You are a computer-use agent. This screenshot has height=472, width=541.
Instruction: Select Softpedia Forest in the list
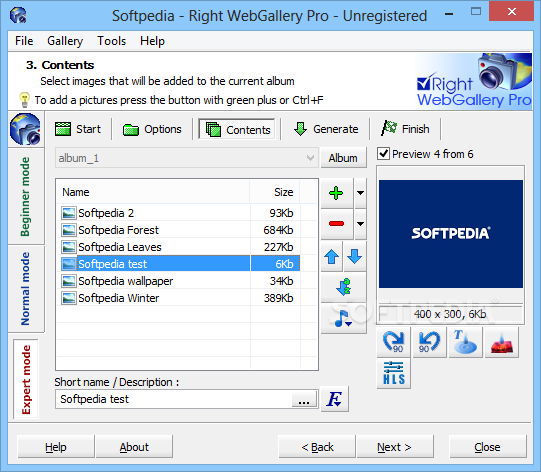coord(179,230)
